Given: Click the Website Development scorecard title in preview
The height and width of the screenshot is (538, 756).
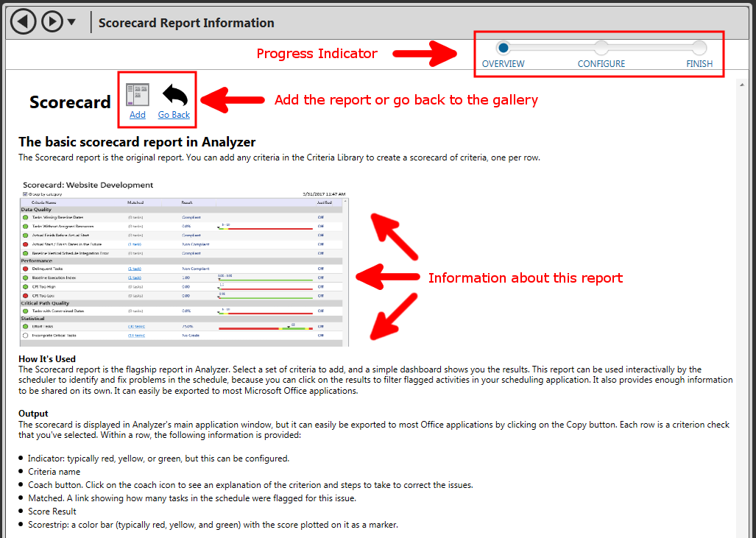Looking at the screenshot, I should 88,185.
